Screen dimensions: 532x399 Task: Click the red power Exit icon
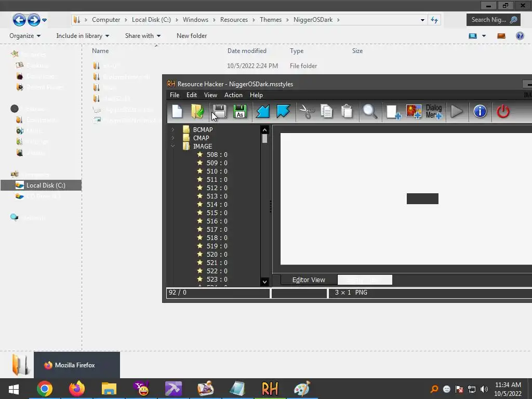tap(503, 111)
